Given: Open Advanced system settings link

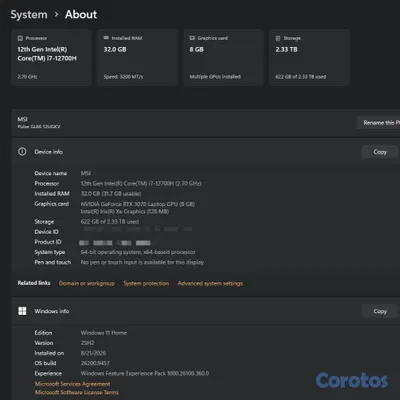Looking at the screenshot, I should point(210,283).
